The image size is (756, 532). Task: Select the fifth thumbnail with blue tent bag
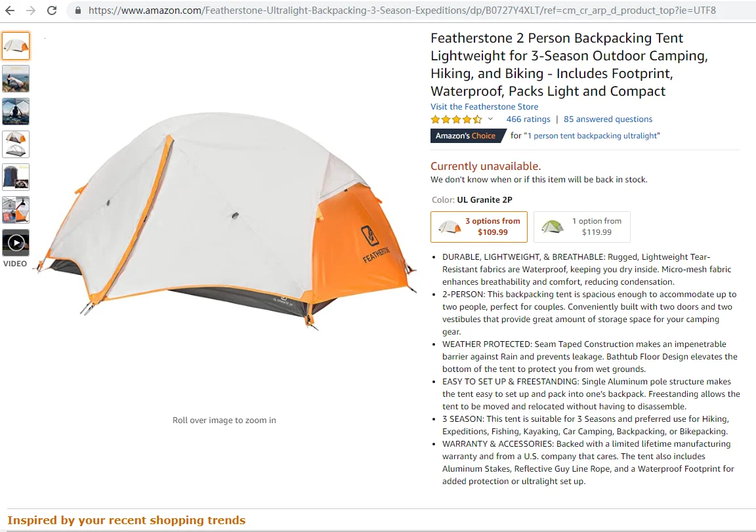pos(16,177)
